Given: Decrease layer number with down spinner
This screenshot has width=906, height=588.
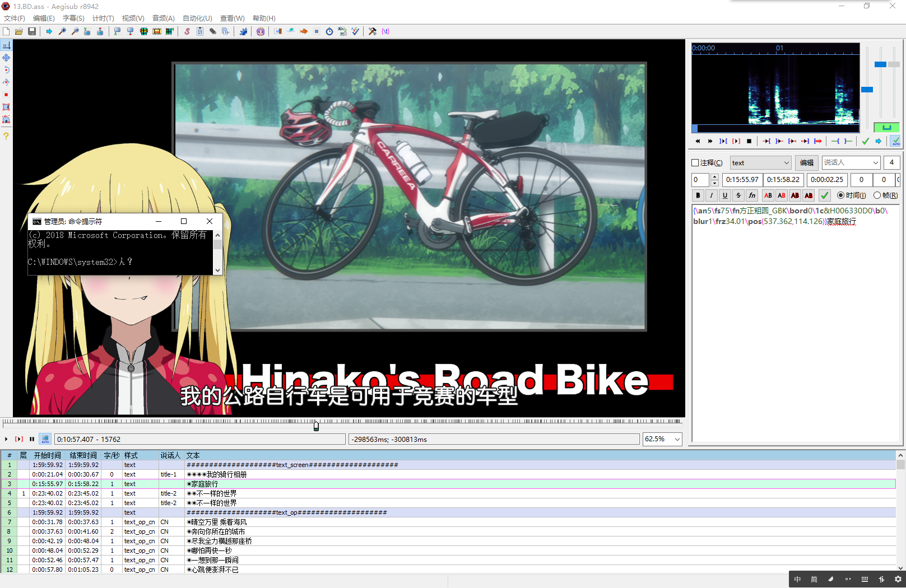Looking at the screenshot, I should tap(714, 183).
